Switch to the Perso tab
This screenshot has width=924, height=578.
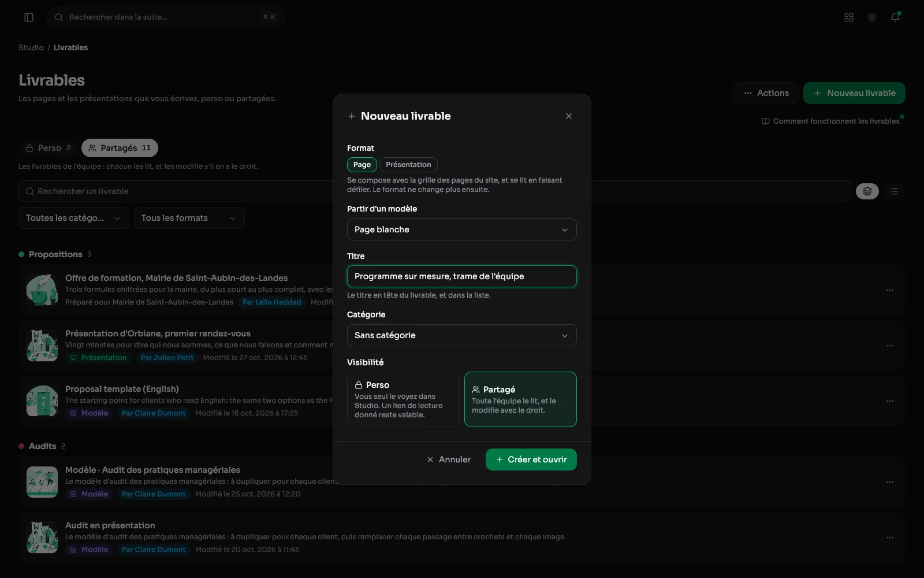pyautogui.click(x=49, y=148)
